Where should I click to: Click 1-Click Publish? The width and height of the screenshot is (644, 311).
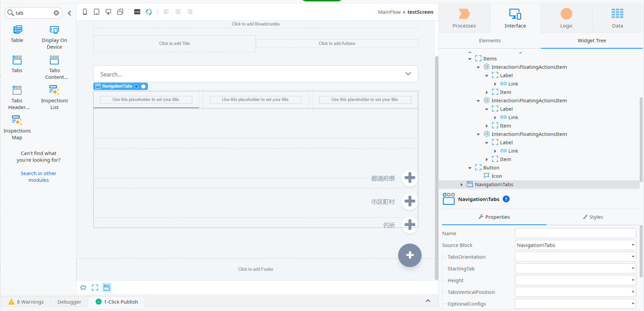pos(117,302)
